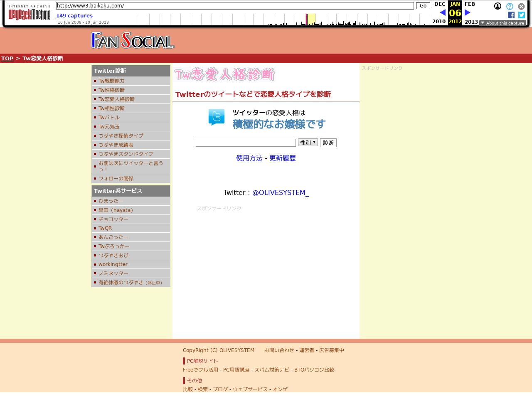The image size is (532, 399).
Task: Expand the About this capture panel
Action: [502, 23]
